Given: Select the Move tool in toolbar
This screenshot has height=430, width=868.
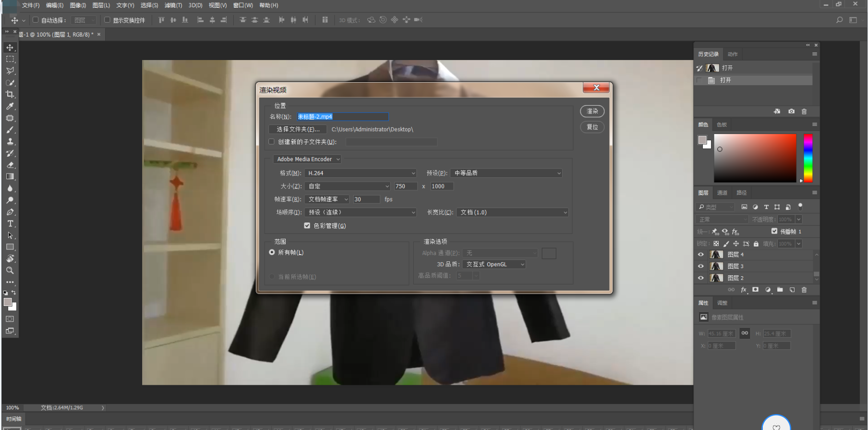Looking at the screenshot, I should [x=10, y=48].
